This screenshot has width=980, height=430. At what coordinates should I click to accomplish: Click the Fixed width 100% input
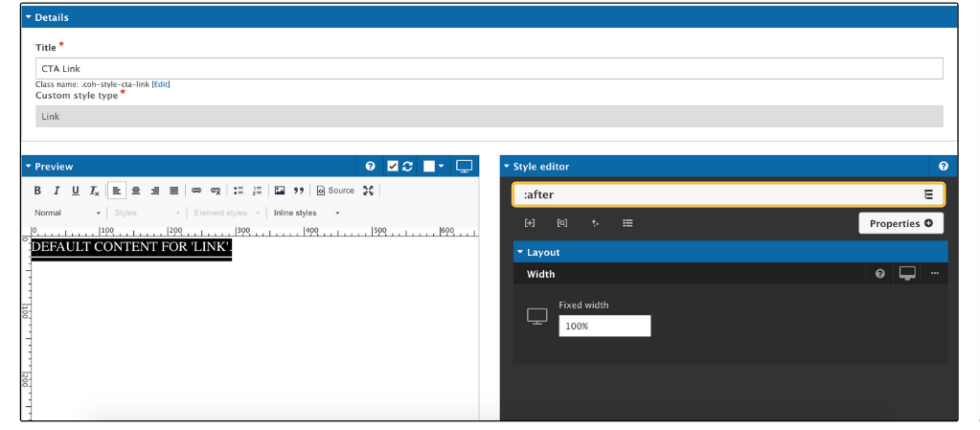pos(604,326)
